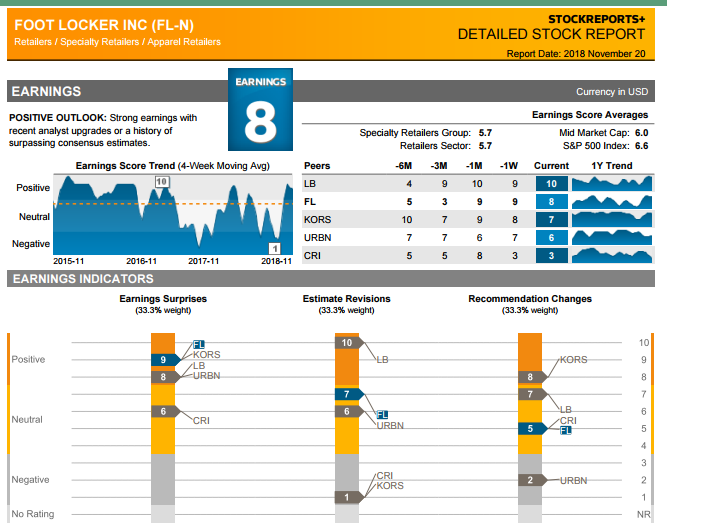Click the STOCKREPORTS+ brand text
705x528 pixels.
tap(596, 19)
